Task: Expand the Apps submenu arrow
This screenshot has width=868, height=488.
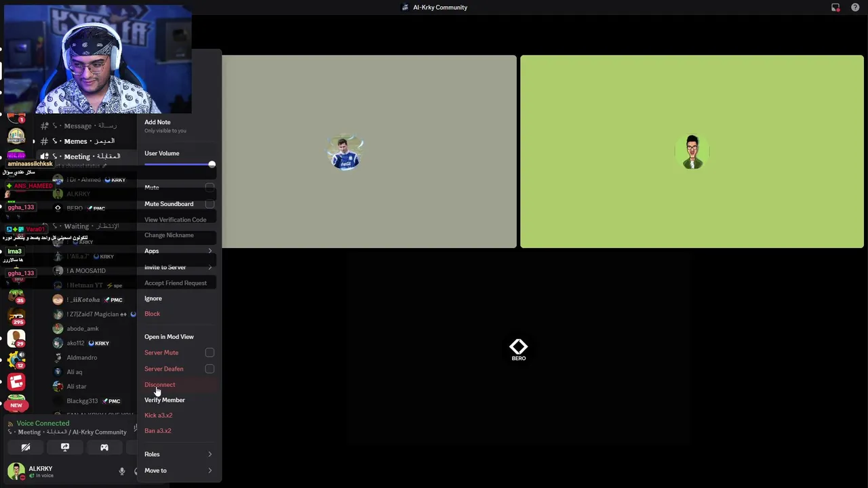Action: [x=210, y=251]
